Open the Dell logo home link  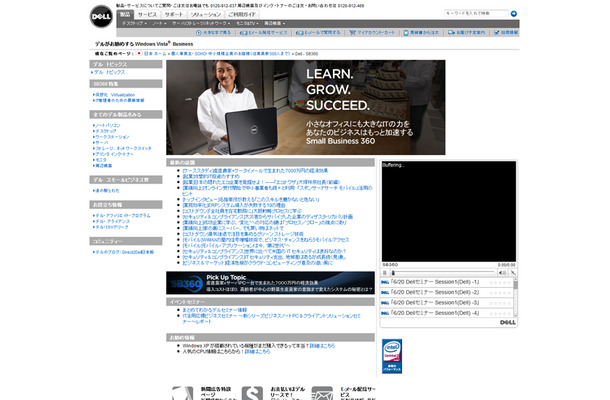tap(101, 16)
